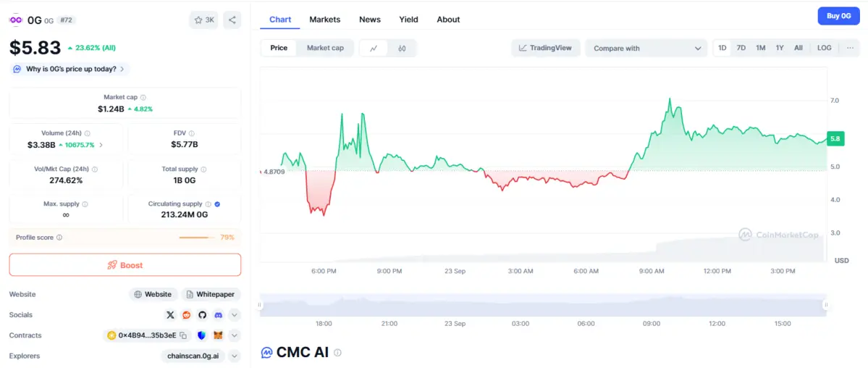Click the left handle of the chart range slider
The height and width of the screenshot is (368, 868).
point(260,306)
